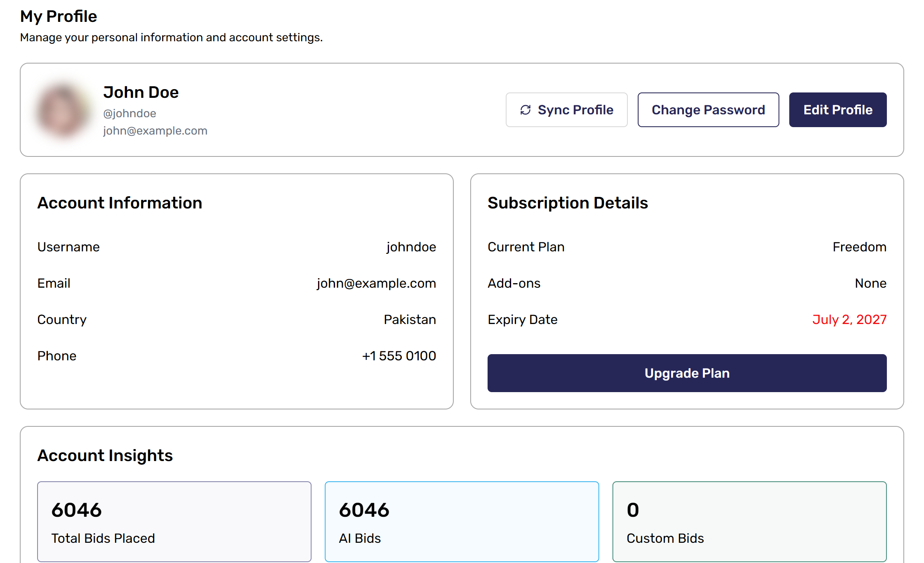Click the Add-ons label
Screen dimensions: 924x563
tap(514, 283)
